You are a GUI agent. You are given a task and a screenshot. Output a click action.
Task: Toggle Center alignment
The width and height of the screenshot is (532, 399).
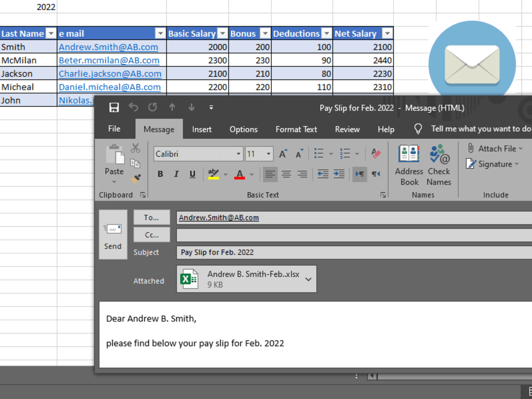[x=286, y=174]
